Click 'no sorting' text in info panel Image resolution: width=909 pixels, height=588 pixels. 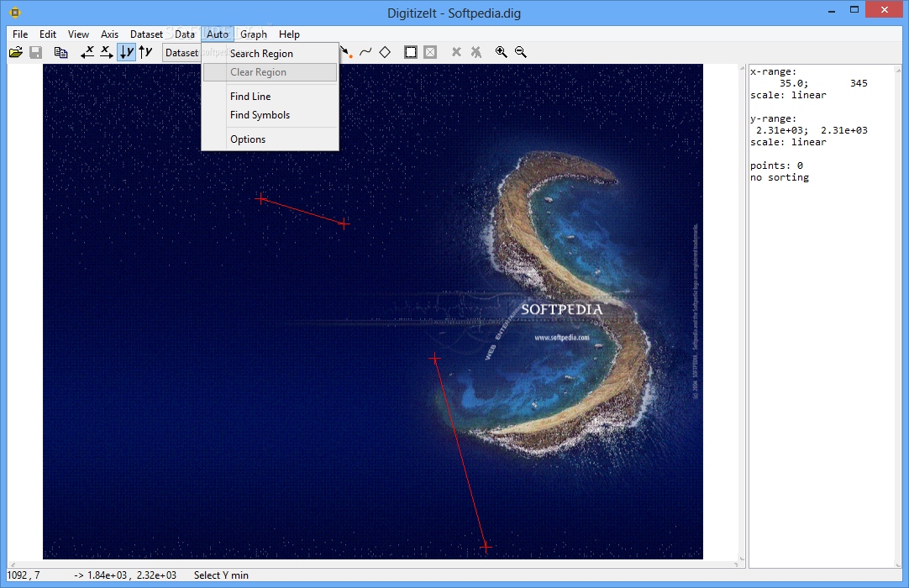pos(779,177)
